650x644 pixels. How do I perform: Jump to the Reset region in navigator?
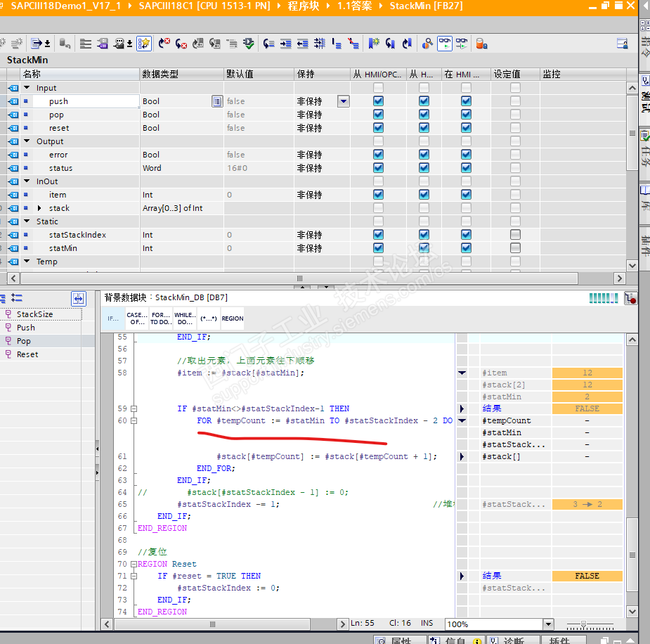[27, 354]
